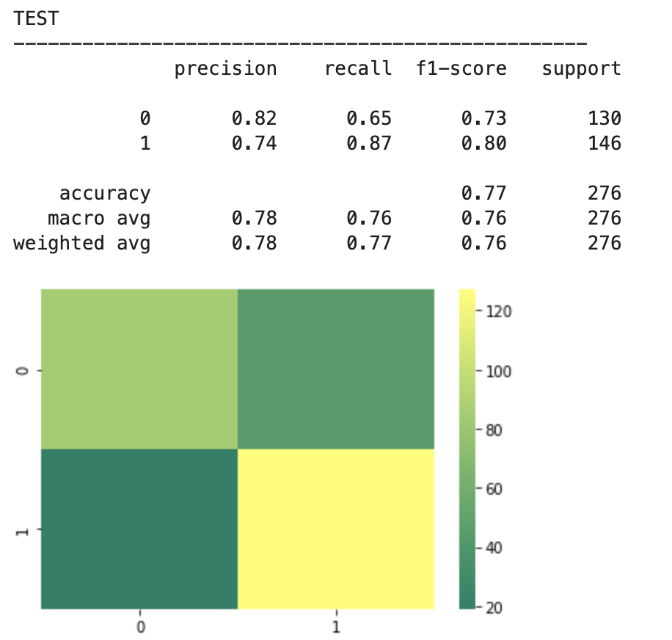
Task: Click the recall column header
Action: point(358,69)
